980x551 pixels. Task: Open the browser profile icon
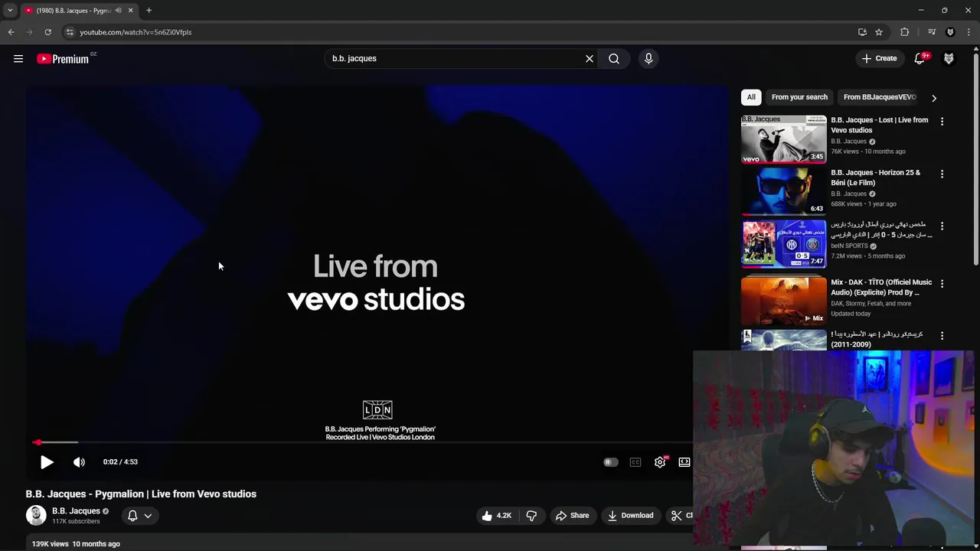(x=950, y=32)
